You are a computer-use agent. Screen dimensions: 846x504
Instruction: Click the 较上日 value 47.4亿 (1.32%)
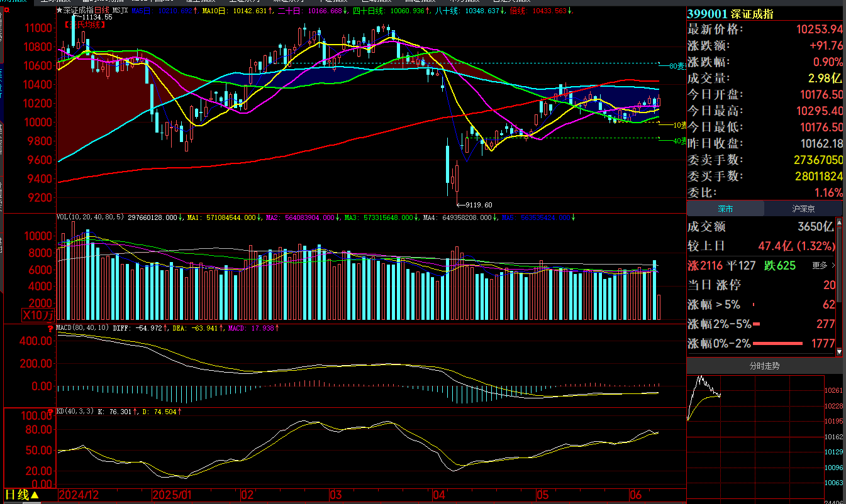[796, 246]
